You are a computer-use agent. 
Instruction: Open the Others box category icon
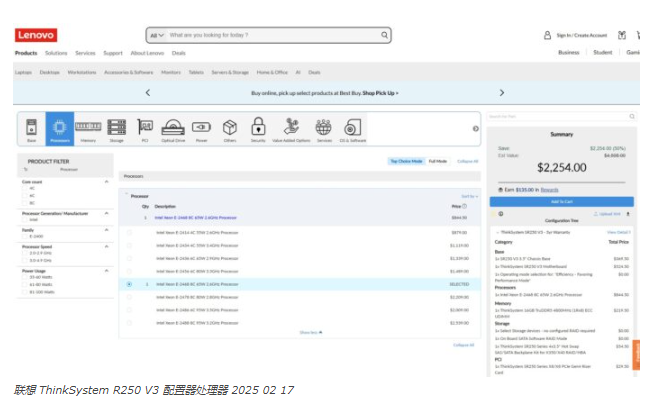[230, 129]
